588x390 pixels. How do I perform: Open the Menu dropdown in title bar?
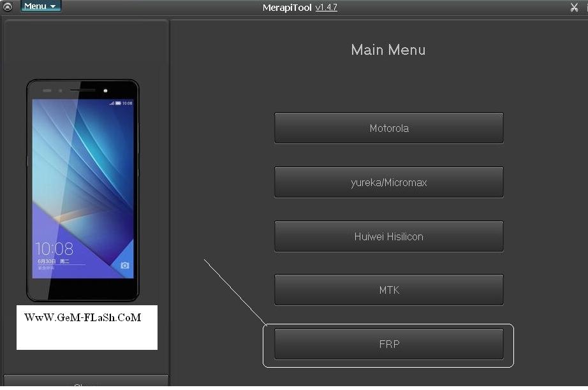[x=41, y=6]
